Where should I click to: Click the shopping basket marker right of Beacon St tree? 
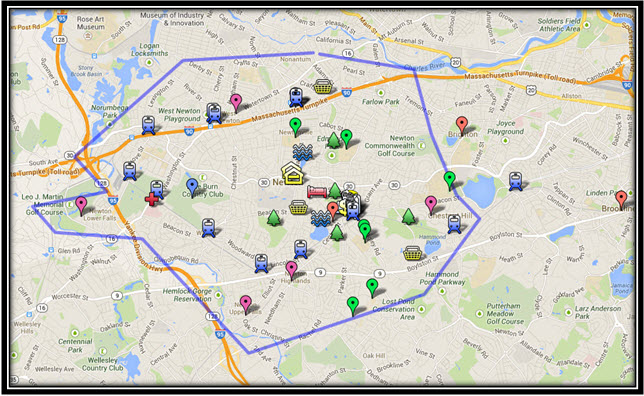point(299,207)
